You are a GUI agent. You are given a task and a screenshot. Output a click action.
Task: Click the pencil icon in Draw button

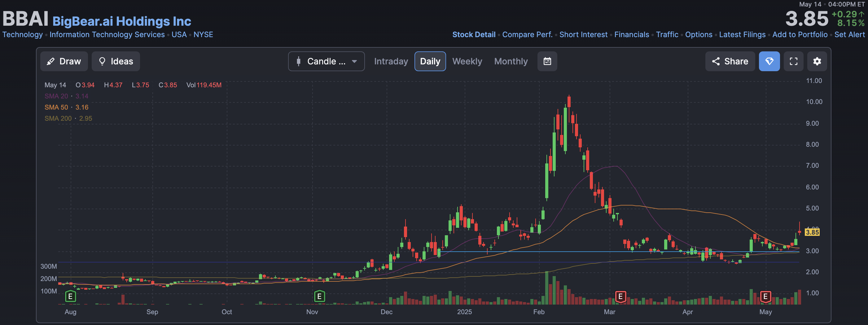(50, 61)
